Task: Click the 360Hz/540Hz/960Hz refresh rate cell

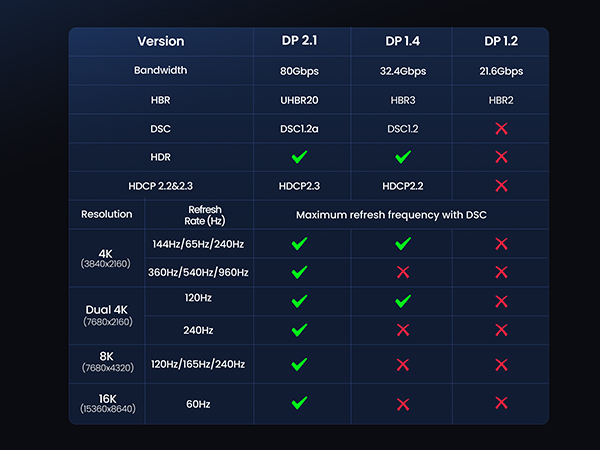Action: (198, 272)
